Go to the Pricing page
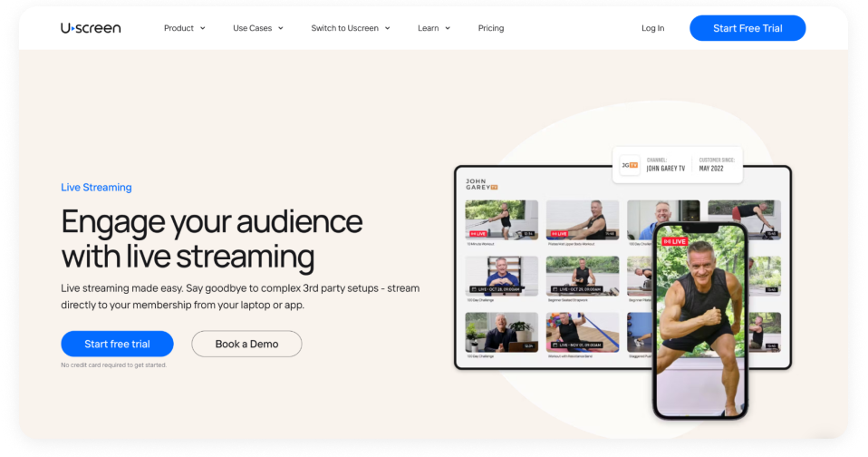Screen dimensions: 868x457 (x=491, y=28)
